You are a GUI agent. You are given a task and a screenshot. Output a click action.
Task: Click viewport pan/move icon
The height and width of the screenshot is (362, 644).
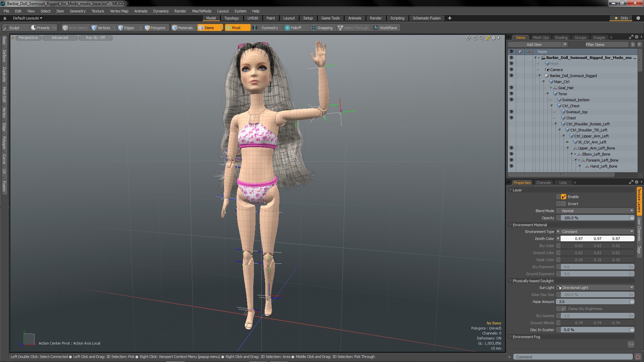pos(468,38)
